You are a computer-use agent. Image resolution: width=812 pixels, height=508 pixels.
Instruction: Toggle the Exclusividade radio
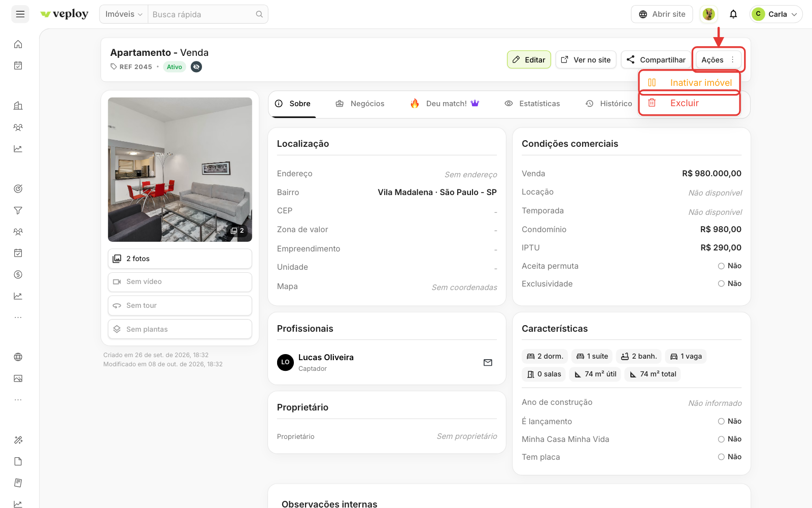(x=721, y=284)
